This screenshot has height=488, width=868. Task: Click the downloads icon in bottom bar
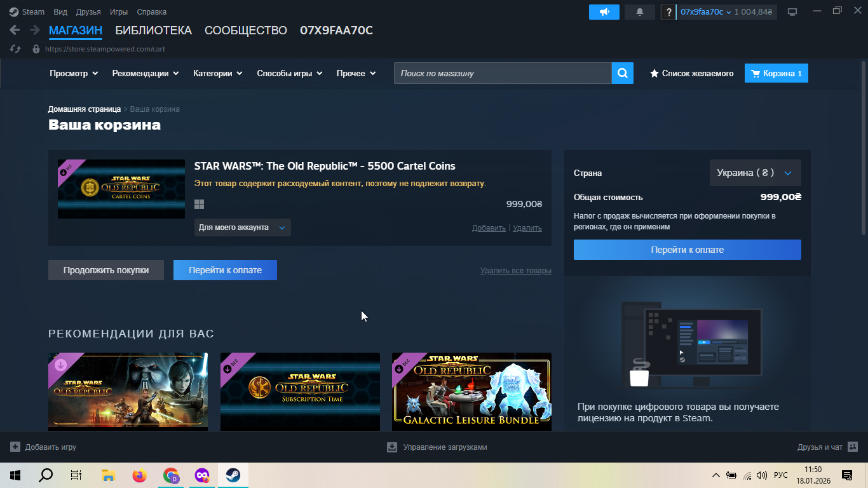point(392,447)
